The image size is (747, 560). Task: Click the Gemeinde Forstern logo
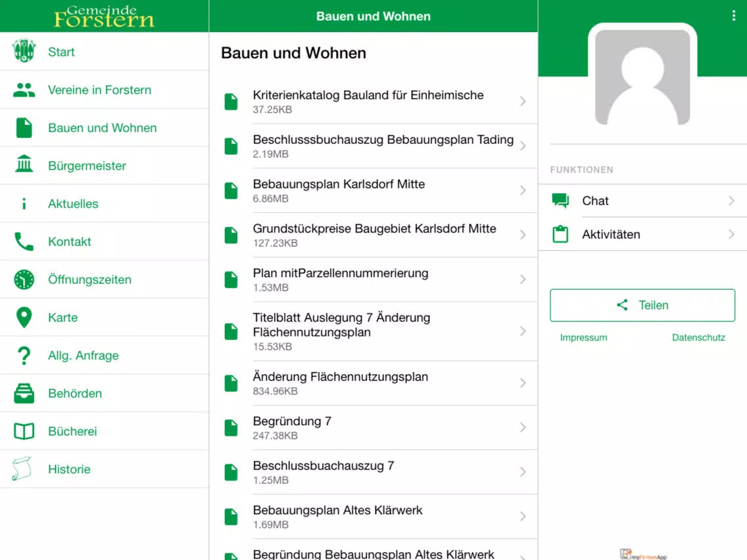(104, 16)
